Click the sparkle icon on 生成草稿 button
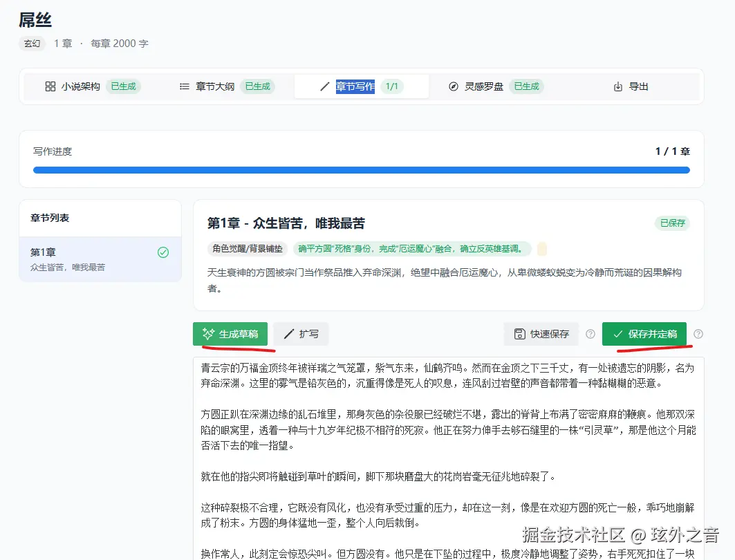This screenshot has width=735, height=560. point(208,334)
